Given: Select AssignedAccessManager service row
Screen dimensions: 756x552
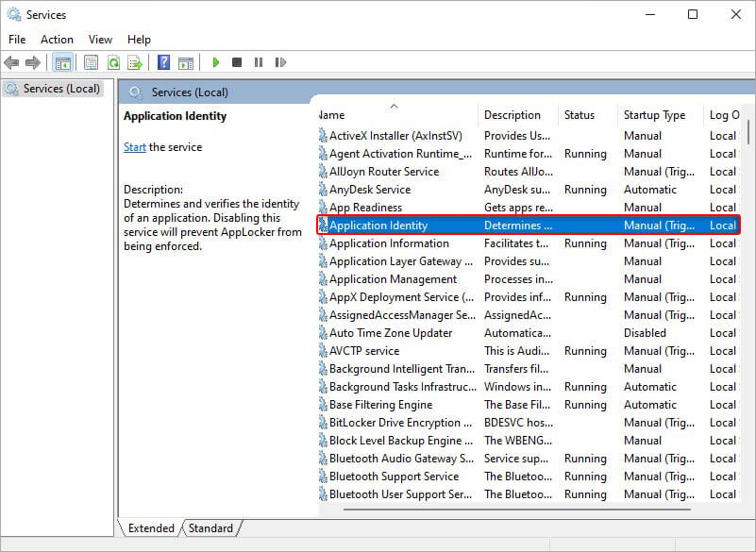Looking at the screenshot, I should click(529, 315).
